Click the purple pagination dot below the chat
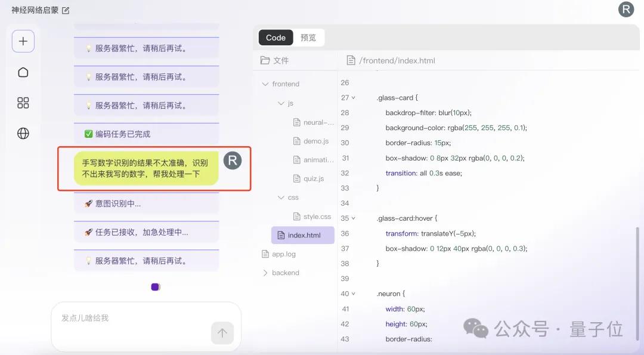Viewport: 644px width, 355px height. point(155,286)
